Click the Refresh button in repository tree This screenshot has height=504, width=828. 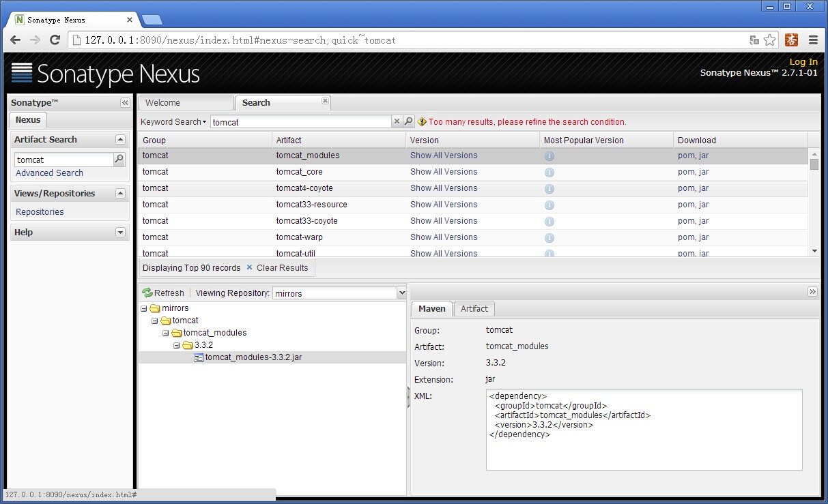[x=163, y=293]
